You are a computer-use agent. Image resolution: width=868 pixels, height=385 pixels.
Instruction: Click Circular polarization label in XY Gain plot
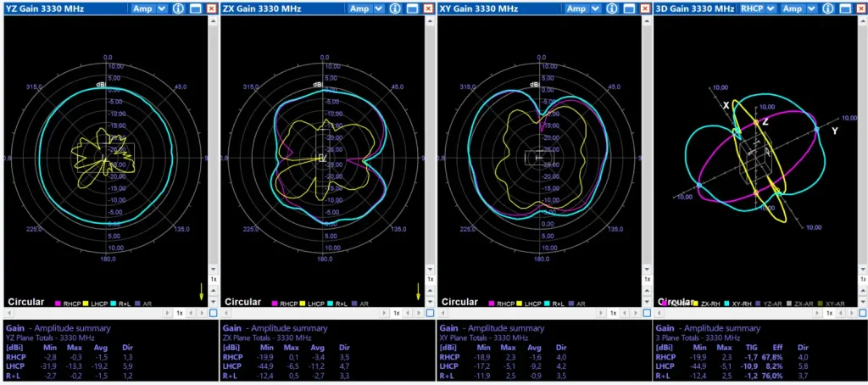459,302
